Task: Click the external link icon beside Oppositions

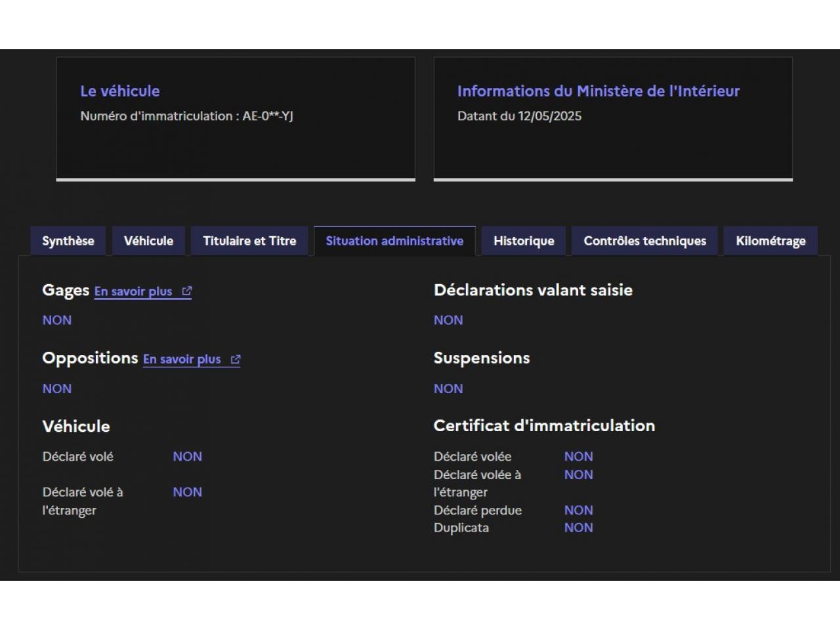Action: tap(236, 359)
